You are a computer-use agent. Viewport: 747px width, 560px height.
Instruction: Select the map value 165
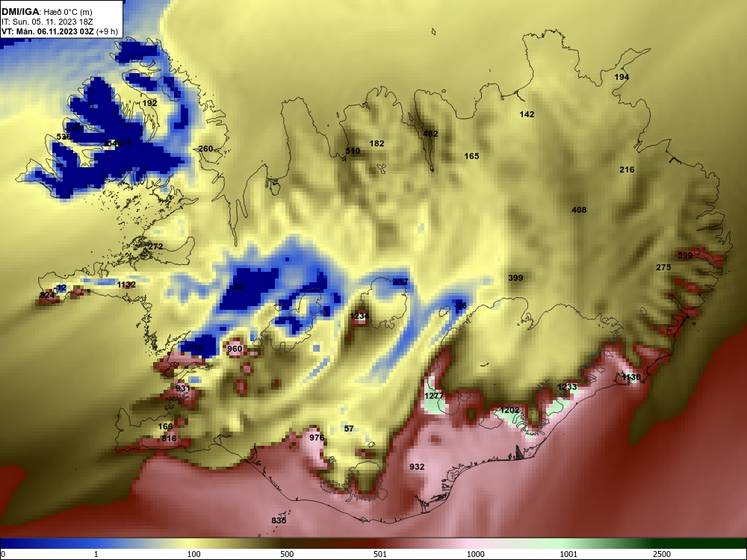click(471, 156)
